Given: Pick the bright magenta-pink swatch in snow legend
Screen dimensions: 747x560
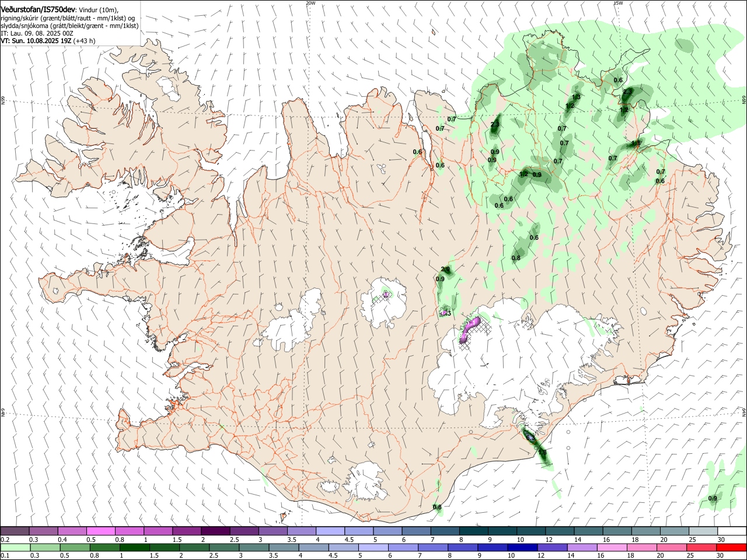Looking at the screenshot, I should coord(101,531).
